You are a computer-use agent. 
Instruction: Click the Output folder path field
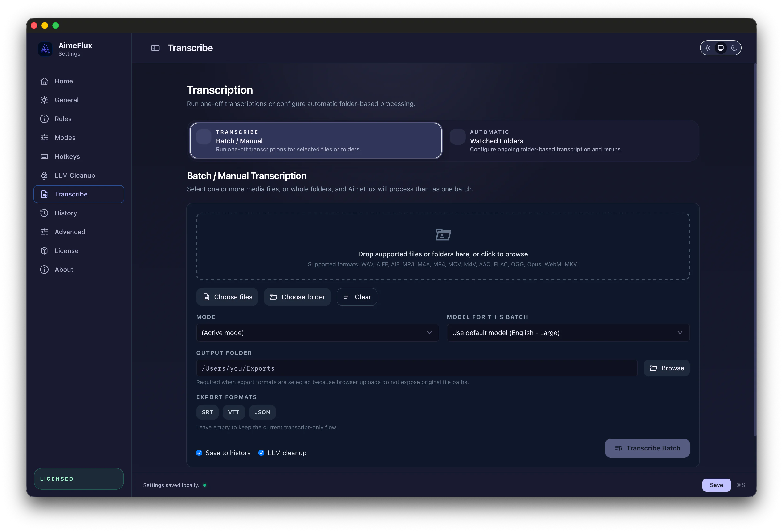(x=417, y=368)
